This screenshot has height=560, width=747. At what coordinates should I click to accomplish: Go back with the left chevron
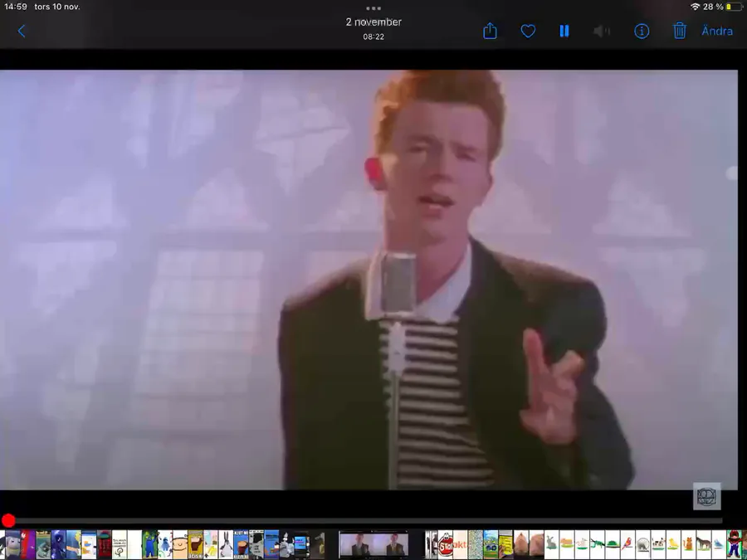[22, 32]
